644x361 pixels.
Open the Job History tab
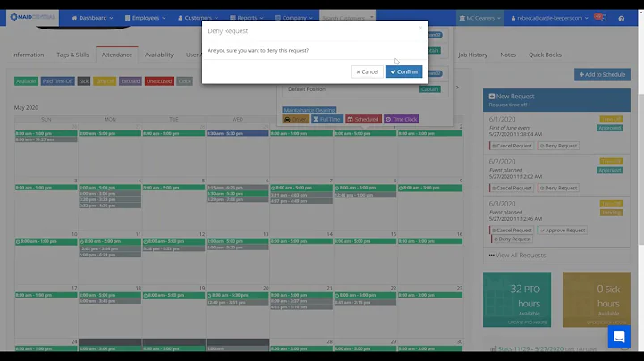click(x=473, y=55)
